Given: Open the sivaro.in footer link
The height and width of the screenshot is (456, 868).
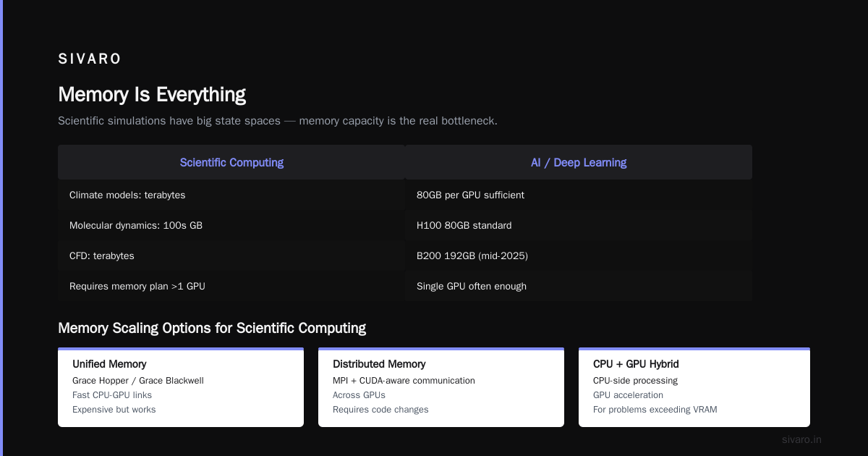Looking at the screenshot, I should 801,439.
